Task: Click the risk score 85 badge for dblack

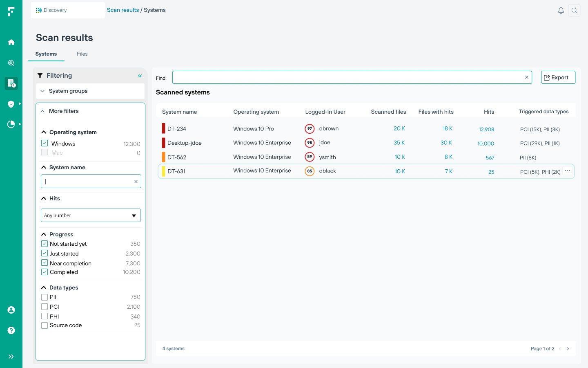Action: point(310,171)
